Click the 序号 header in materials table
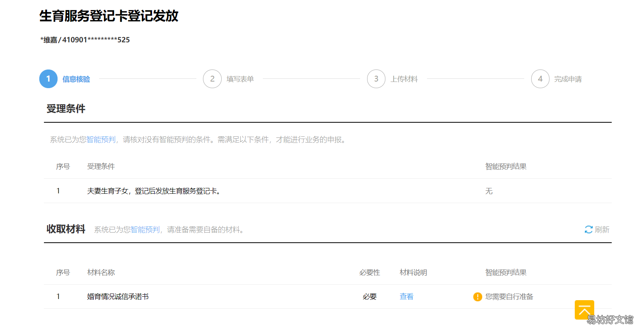The width and height of the screenshot is (644, 332). (63, 273)
